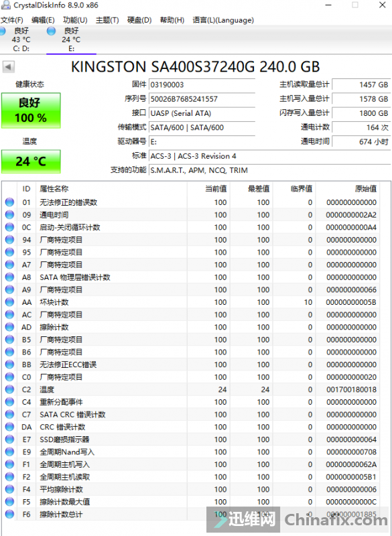Open the 编辑(E) menu

pyautogui.click(x=43, y=20)
